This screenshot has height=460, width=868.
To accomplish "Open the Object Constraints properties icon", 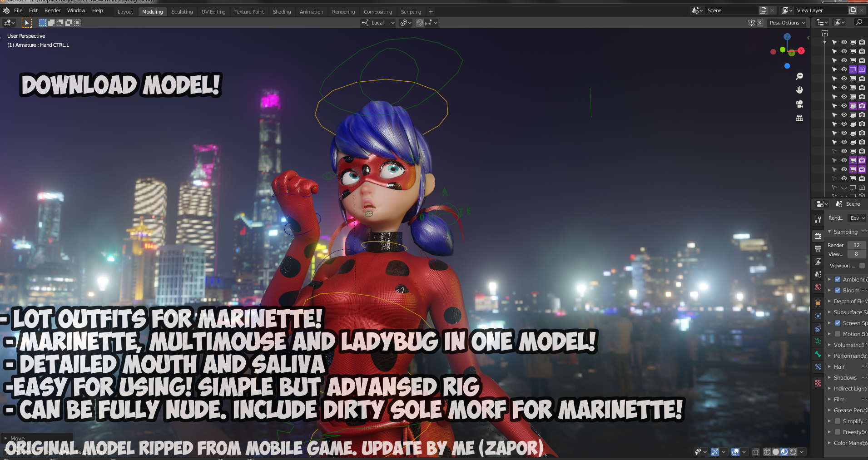I will point(818,329).
